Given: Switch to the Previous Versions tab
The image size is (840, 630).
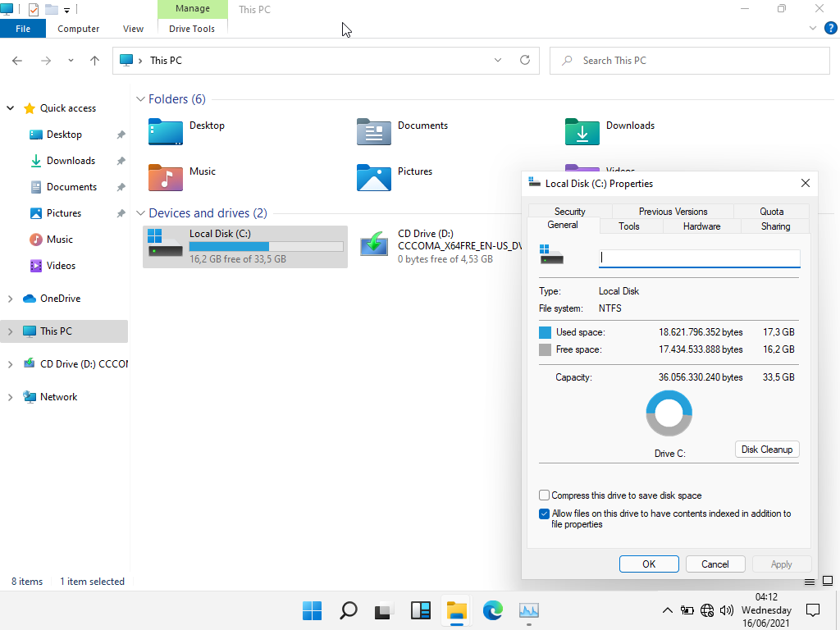Looking at the screenshot, I should coord(673,211).
